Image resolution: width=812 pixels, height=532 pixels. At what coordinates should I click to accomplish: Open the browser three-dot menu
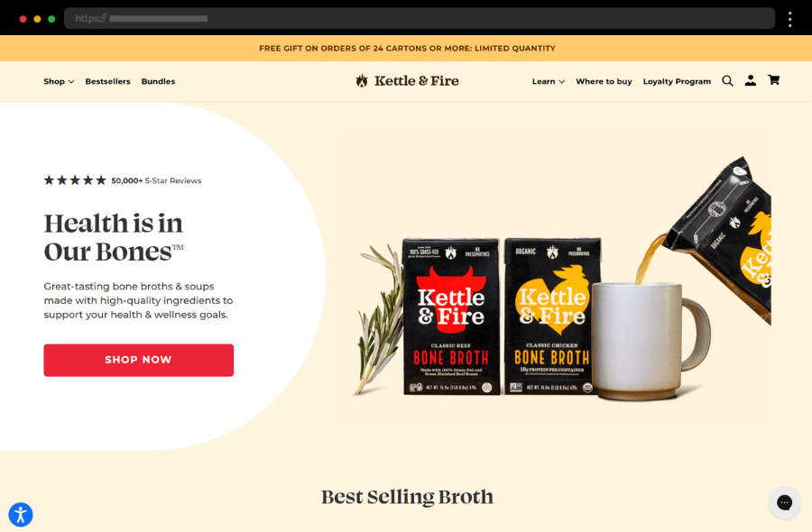789,19
